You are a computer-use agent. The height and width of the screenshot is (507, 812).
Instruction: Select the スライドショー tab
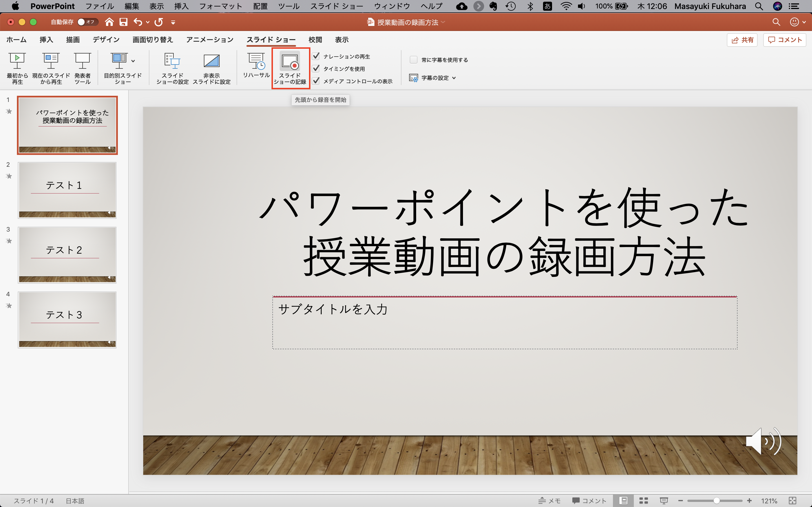tap(271, 40)
